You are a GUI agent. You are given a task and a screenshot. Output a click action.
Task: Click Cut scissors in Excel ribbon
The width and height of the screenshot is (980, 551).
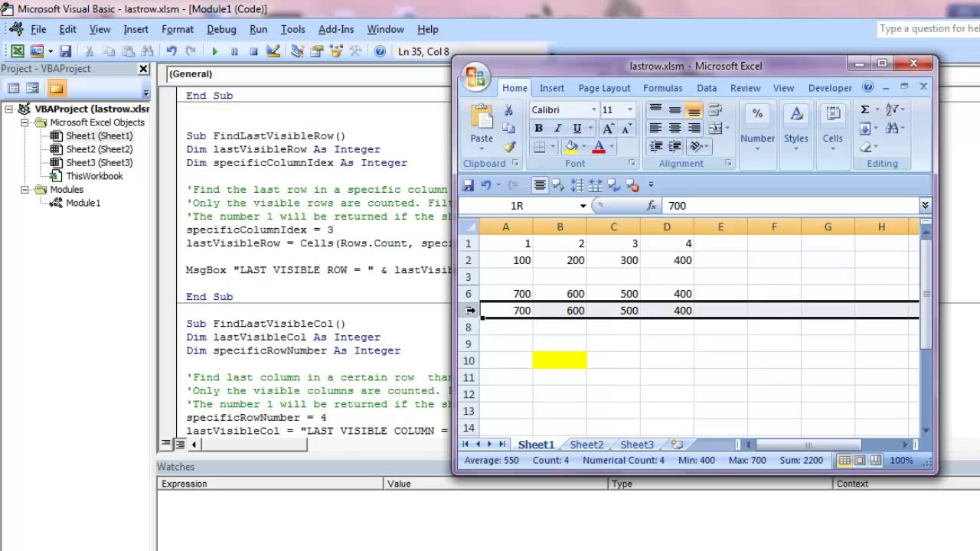(x=508, y=110)
